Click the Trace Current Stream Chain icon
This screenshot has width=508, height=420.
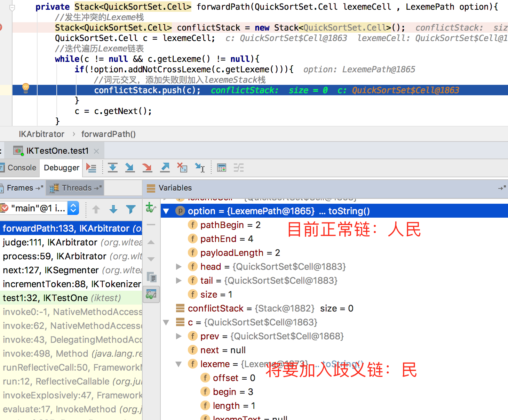point(239,168)
